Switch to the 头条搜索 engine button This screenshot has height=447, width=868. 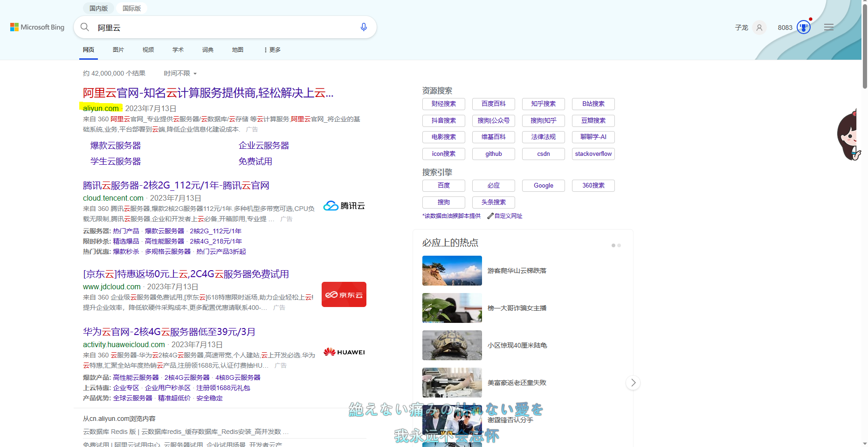(x=494, y=203)
